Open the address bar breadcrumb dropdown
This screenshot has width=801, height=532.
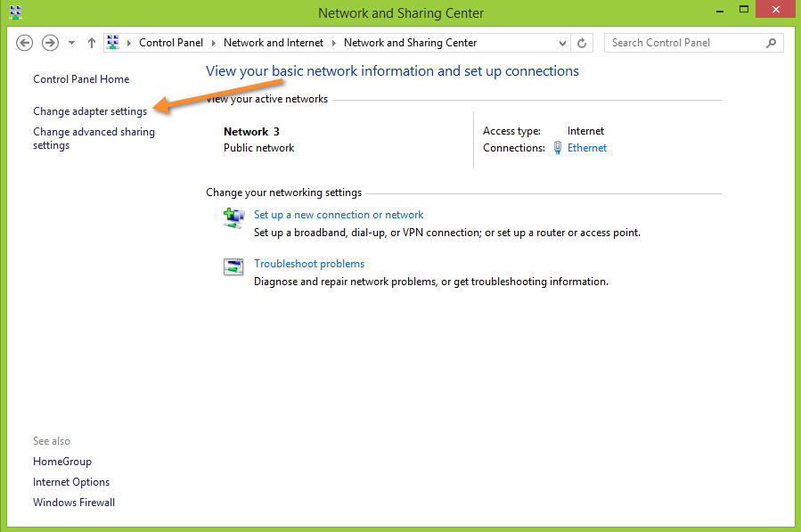click(562, 42)
